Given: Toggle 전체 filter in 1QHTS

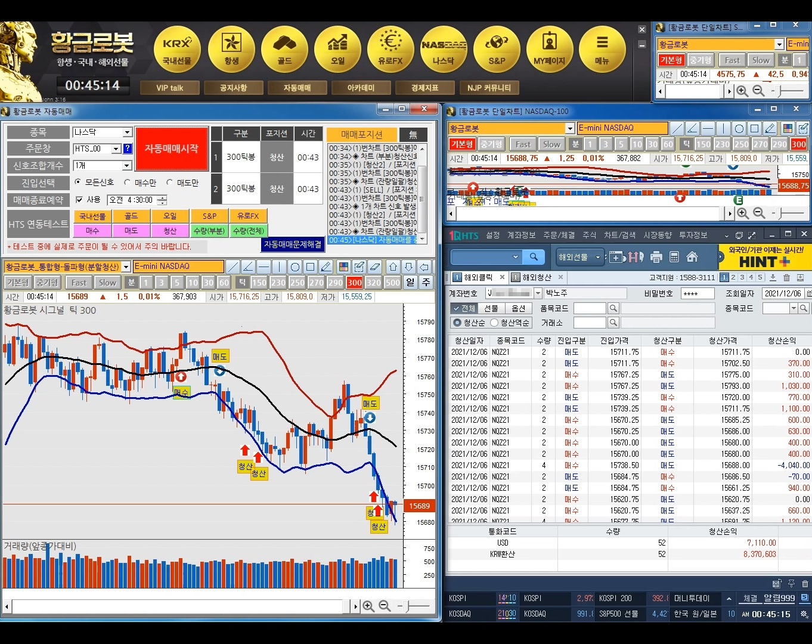Looking at the screenshot, I should pos(464,308).
